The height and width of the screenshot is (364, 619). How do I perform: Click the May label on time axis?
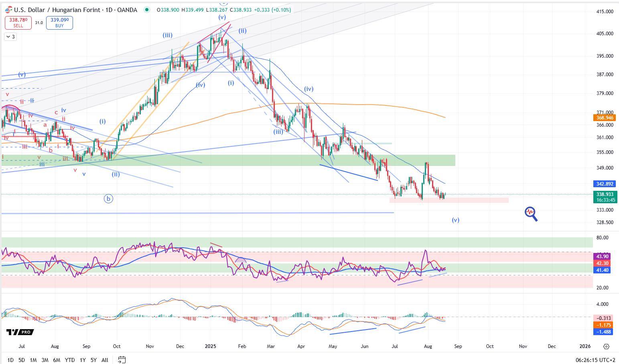pos(333,346)
